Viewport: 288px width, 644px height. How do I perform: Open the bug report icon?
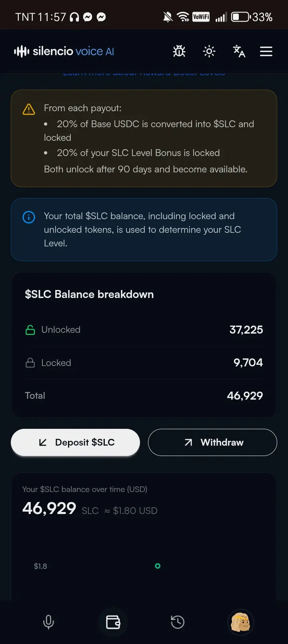179,51
